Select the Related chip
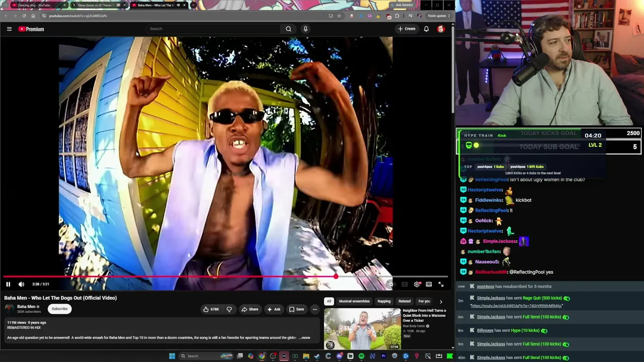Image resolution: width=644 pixels, height=362 pixels. click(x=405, y=301)
